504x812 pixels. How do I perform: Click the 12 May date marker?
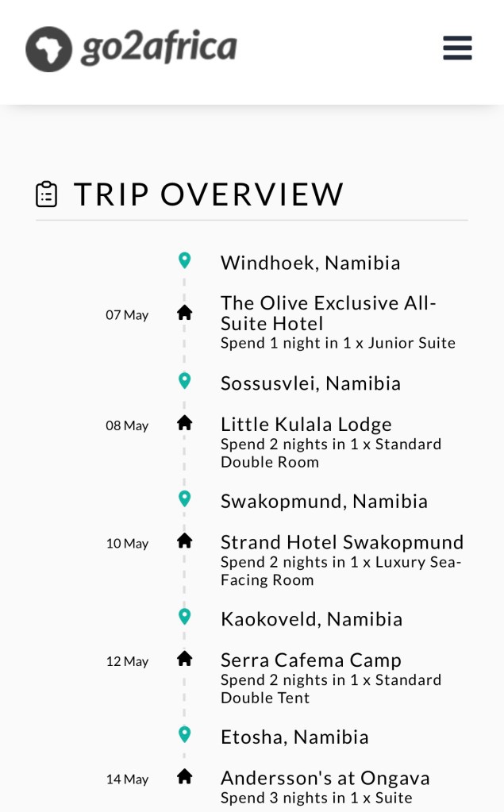tap(127, 661)
